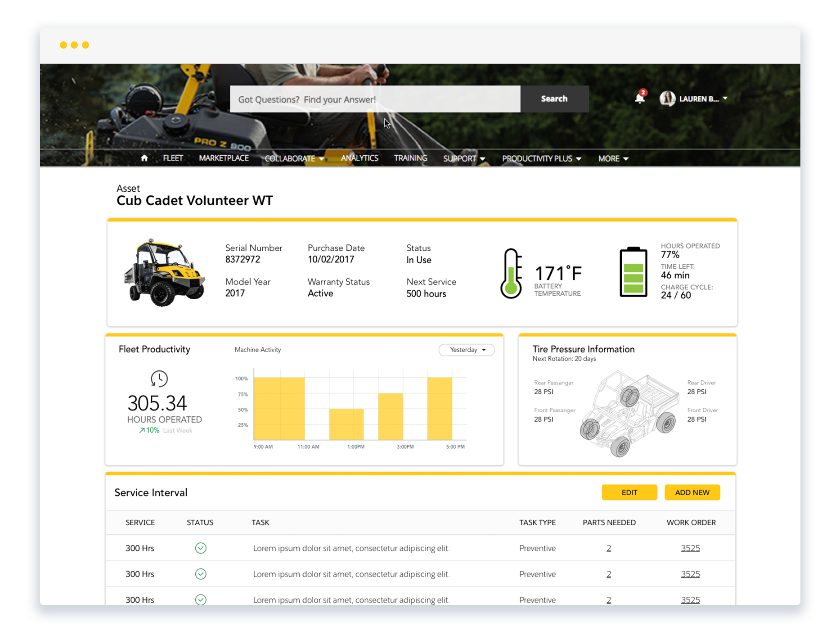Go to the Home icon

point(144,158)
